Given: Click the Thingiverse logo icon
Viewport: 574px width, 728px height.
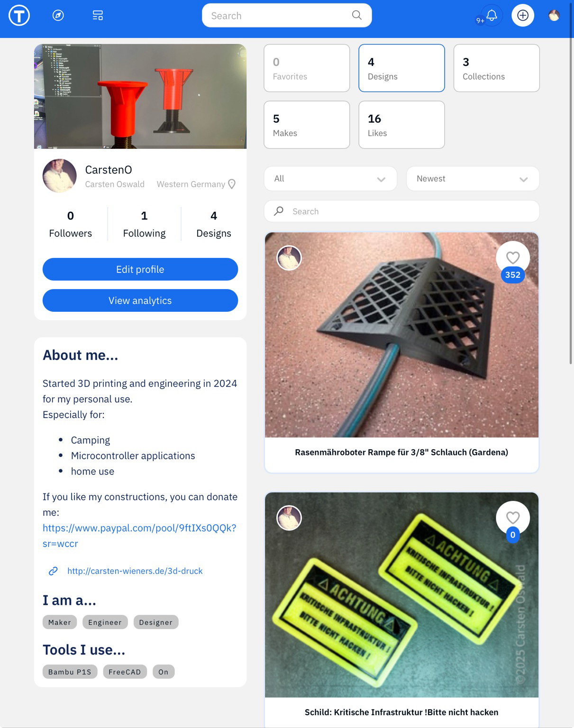Looking at the screenshot, I should tap(19, 16).
